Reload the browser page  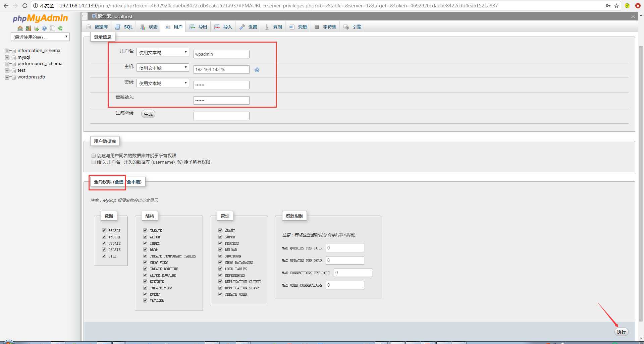pos(24,6)
